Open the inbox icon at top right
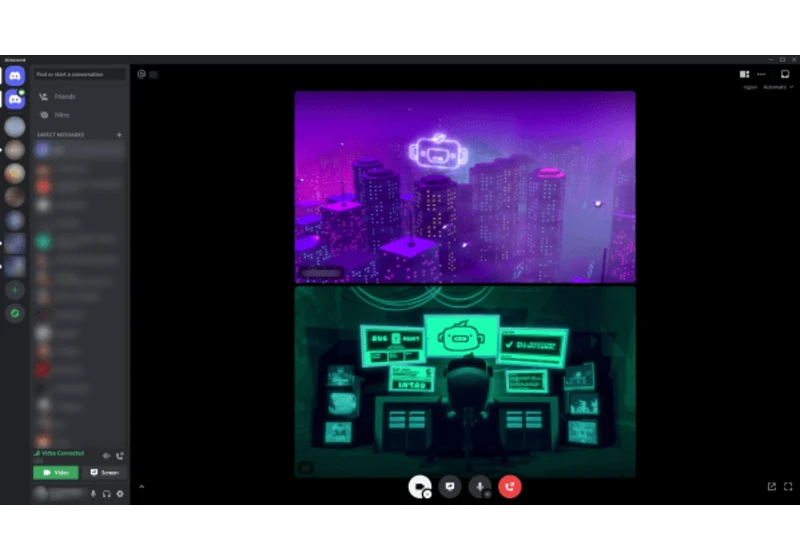800x560 pixels. click(x=785, y=74)
